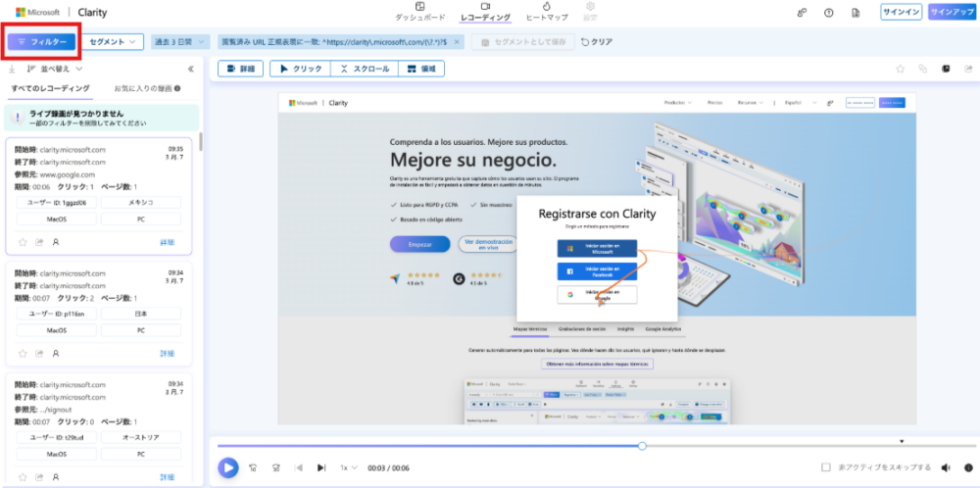Open 詳細 link for 1ggzd06 recording
This screenshot has width=980, height=488.
click(x=167, y=242)
